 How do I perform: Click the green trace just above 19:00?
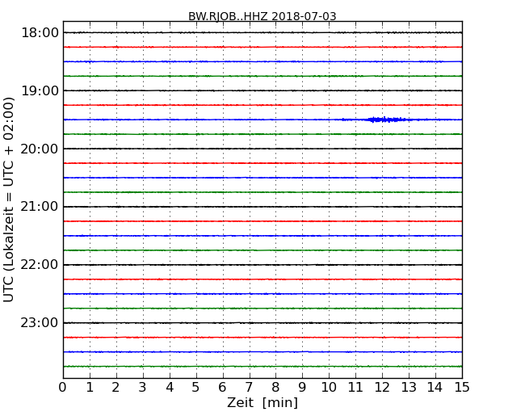[262, 76]
